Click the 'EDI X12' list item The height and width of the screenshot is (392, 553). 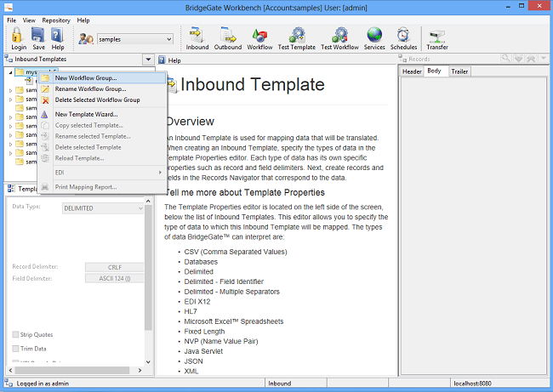pos(197,301)
